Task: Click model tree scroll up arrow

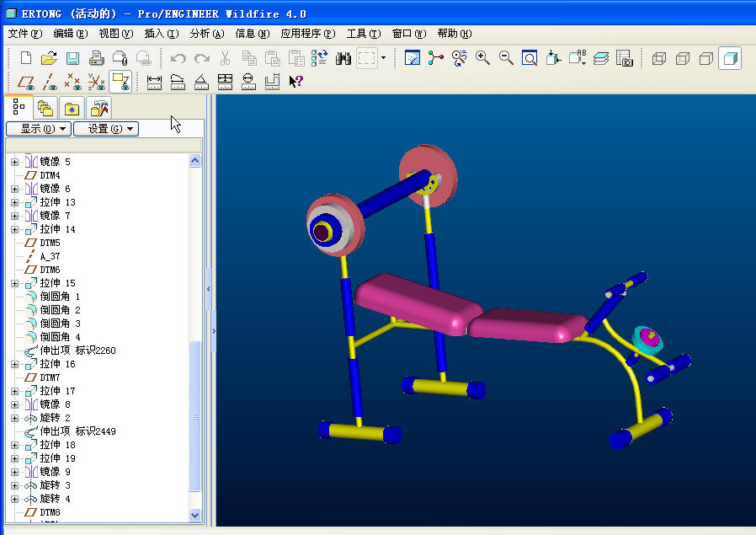Action: 194,161
